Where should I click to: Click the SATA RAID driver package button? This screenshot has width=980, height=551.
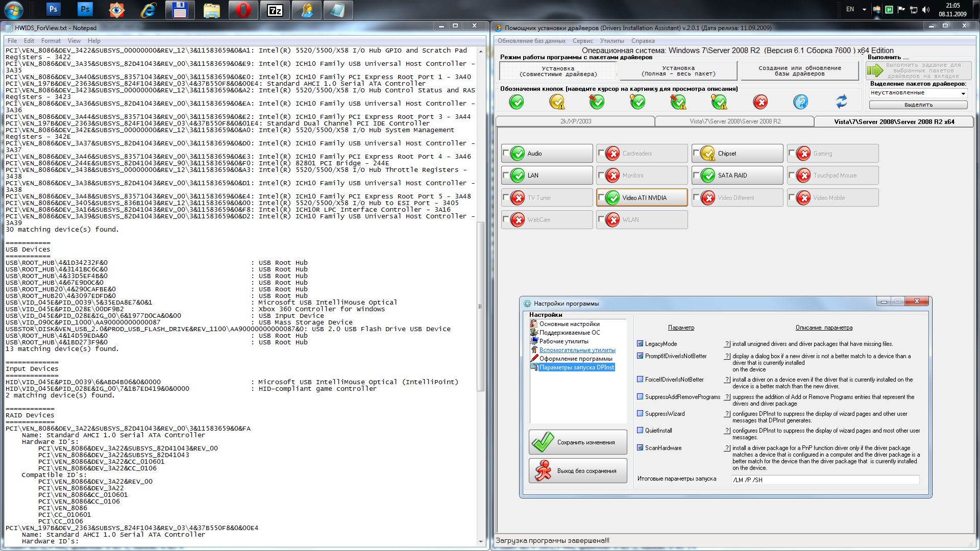[x=737, y=176]
